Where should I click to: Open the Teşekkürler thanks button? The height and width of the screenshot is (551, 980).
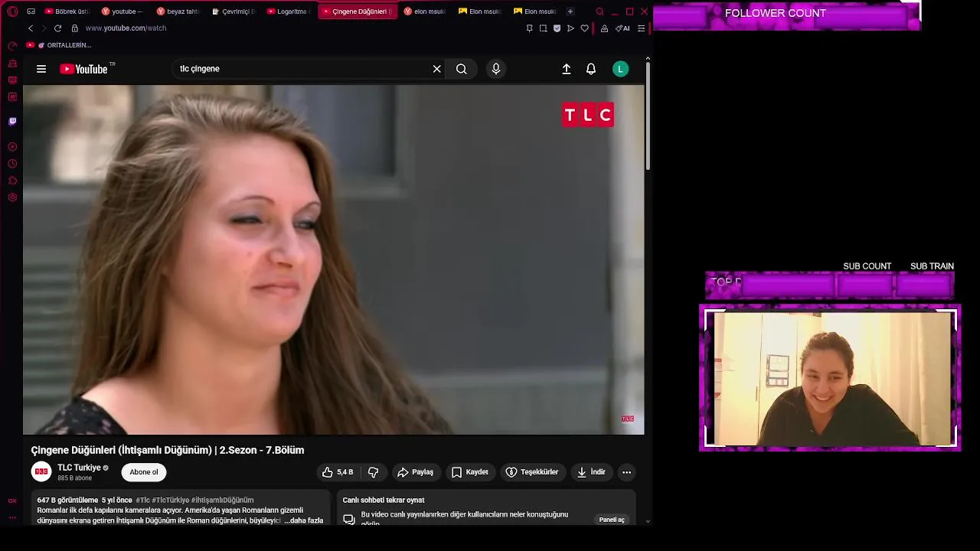pyautogui.click(x=532, y=472)
